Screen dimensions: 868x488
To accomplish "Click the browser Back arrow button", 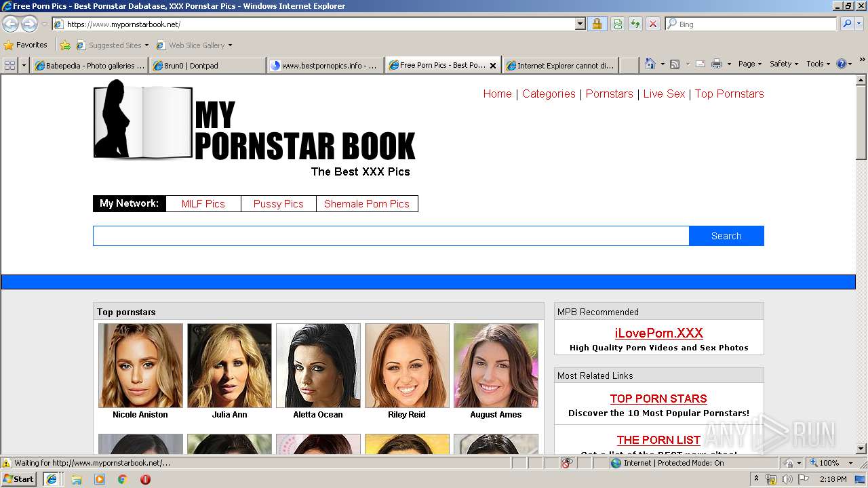I will (10, 24).
